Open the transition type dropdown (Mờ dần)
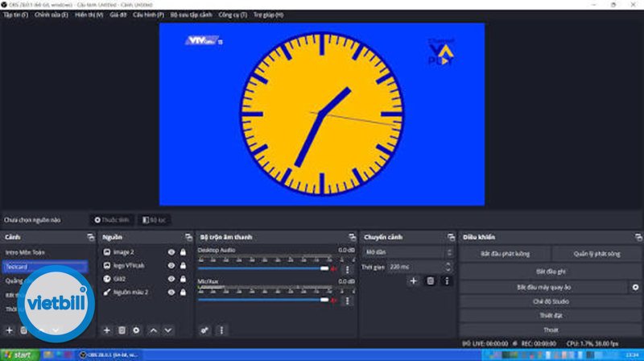 click(x=407, y=252)
